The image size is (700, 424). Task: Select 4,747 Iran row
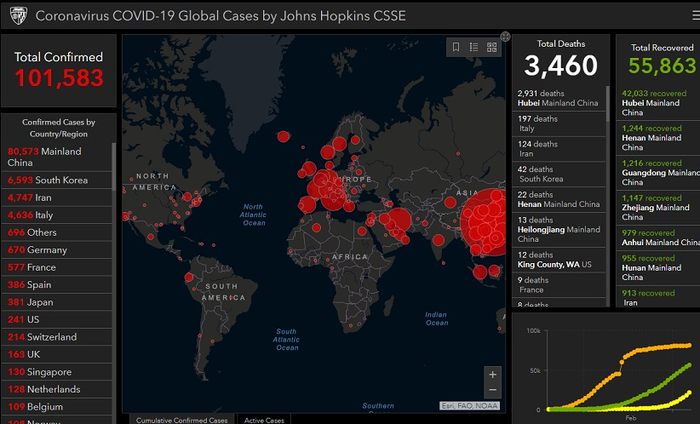pos(56,197)
